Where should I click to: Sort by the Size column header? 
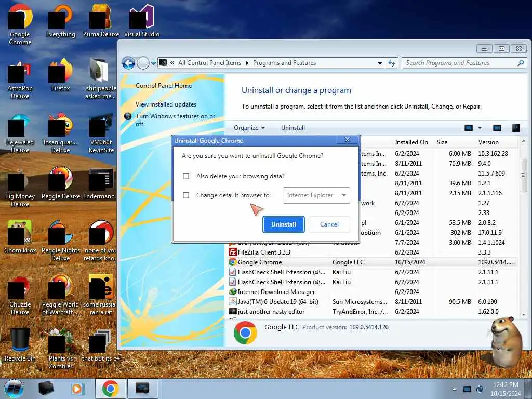442,142
